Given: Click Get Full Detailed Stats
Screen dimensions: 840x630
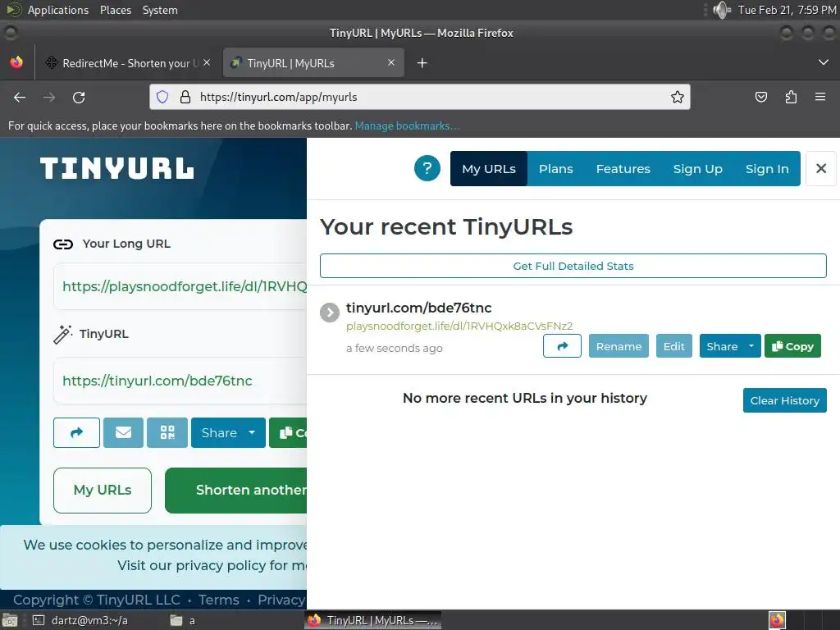Looking at the screenshot, I should point(573,266).
